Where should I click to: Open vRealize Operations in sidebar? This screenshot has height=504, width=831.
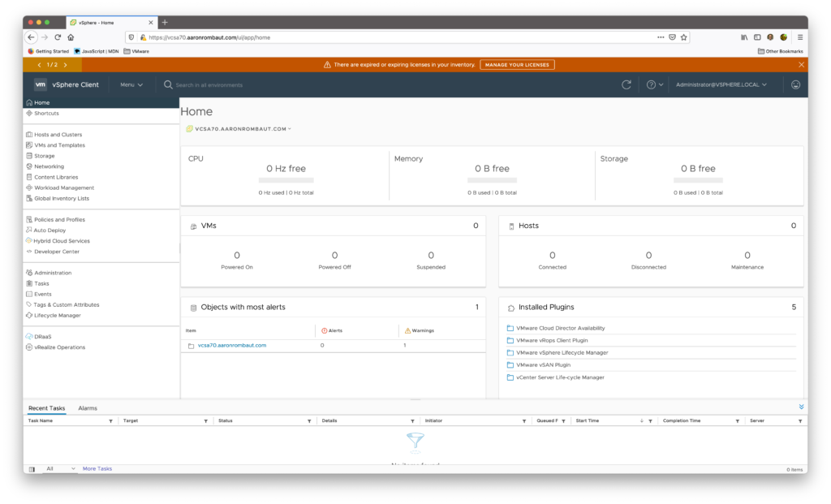[59, 347]
